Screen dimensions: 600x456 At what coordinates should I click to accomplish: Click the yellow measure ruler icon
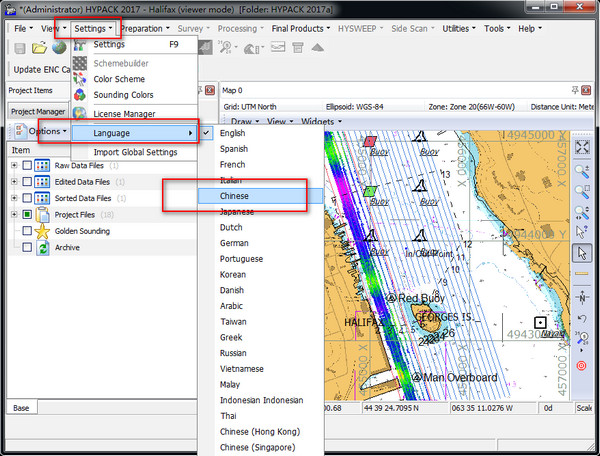point(582,274)
